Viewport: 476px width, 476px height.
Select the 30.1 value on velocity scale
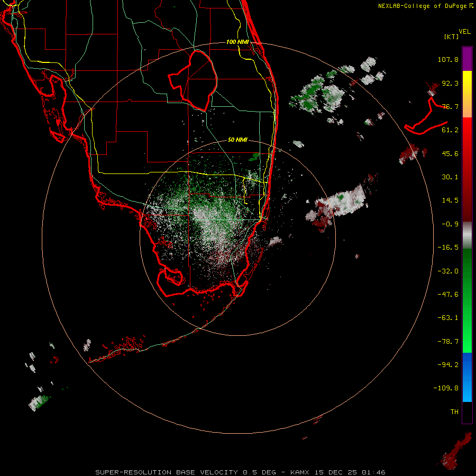tap(450, 177)
